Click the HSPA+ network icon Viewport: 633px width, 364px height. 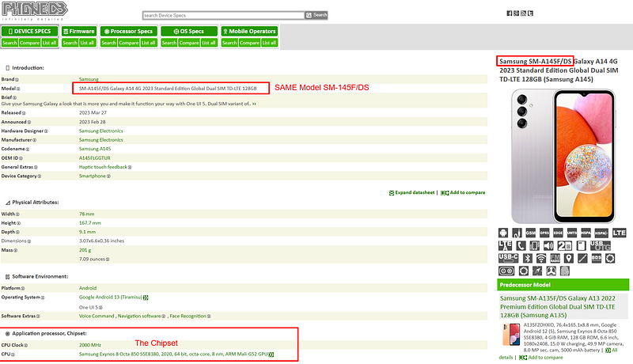[601, 233]
